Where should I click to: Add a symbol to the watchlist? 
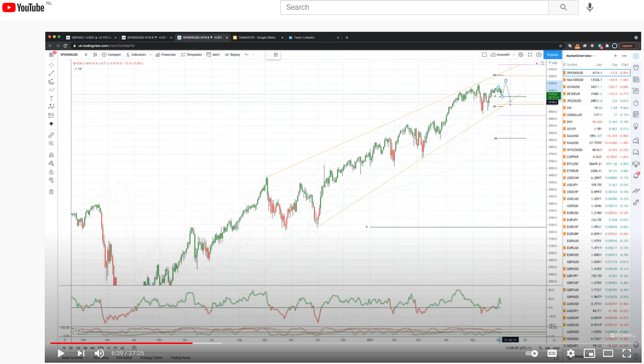[x=615, y=56]
